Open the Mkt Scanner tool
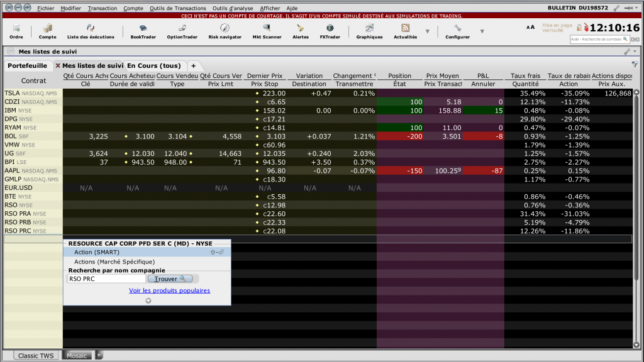The width and height of the screenshot is (644, 362). coord(267,31)
